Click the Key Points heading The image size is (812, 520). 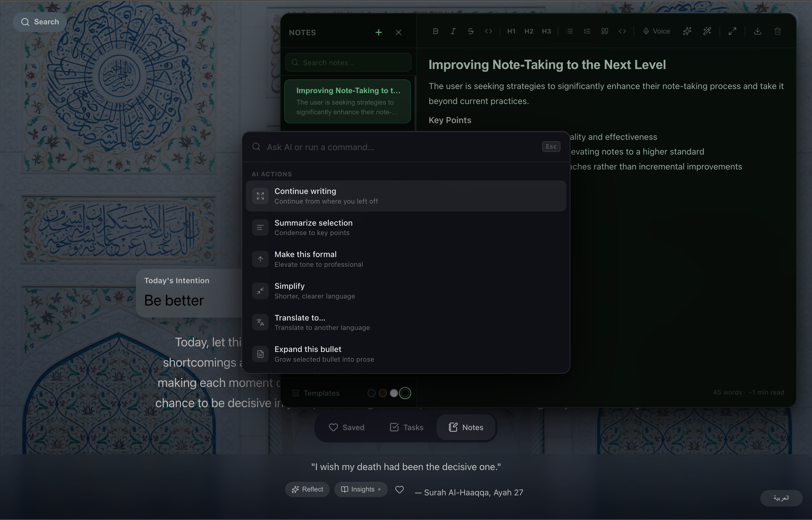tap(450, 120)
